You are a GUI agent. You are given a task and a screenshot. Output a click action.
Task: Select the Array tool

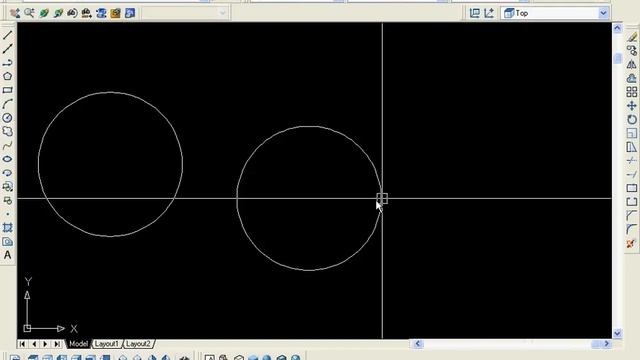632,92
